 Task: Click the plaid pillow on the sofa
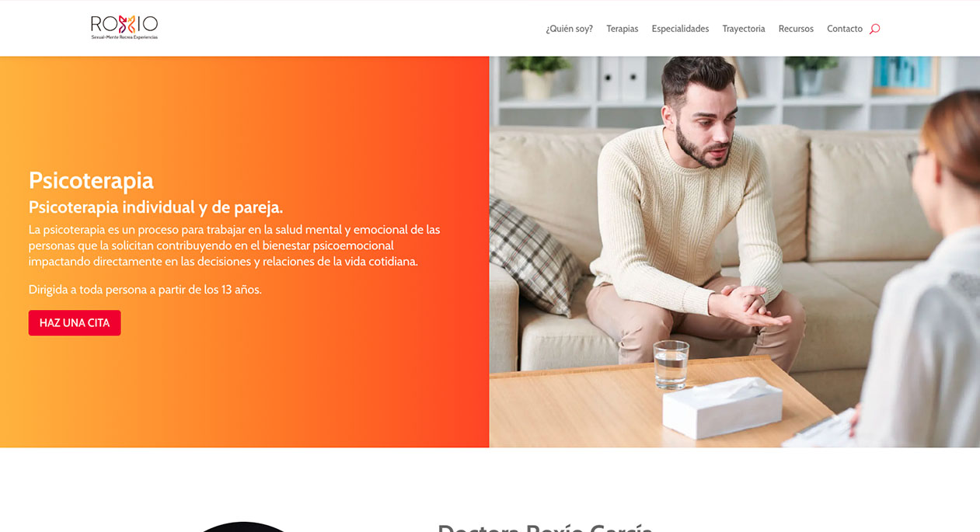click(536, 252)
